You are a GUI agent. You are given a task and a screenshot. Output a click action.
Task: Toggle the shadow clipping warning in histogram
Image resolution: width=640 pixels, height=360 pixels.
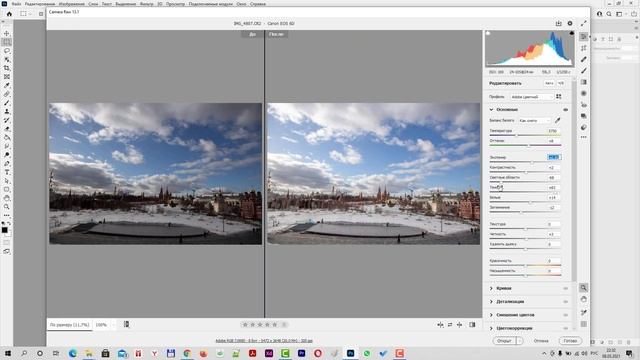pyautogui.click(x=488, y=33)
